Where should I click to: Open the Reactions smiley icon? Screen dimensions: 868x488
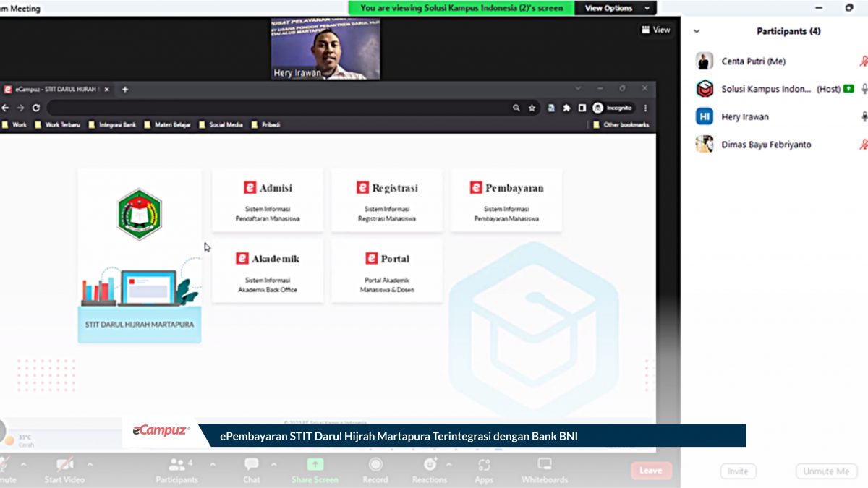(430, 464)
